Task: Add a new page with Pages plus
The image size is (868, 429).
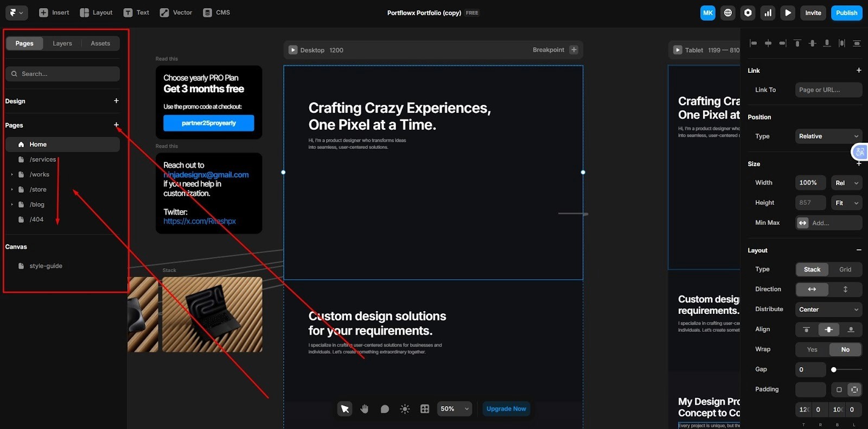Action: (116, 125)
